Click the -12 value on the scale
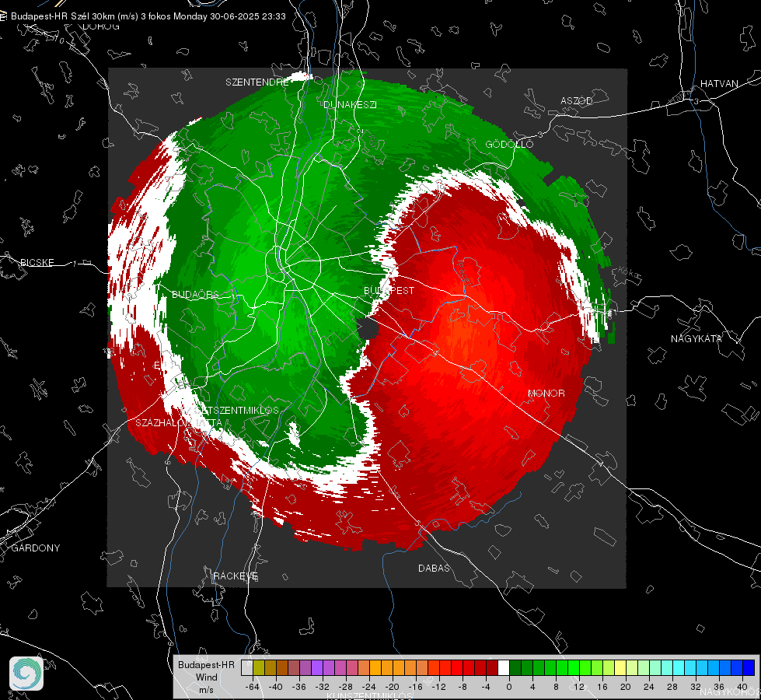 click(438, 687)
